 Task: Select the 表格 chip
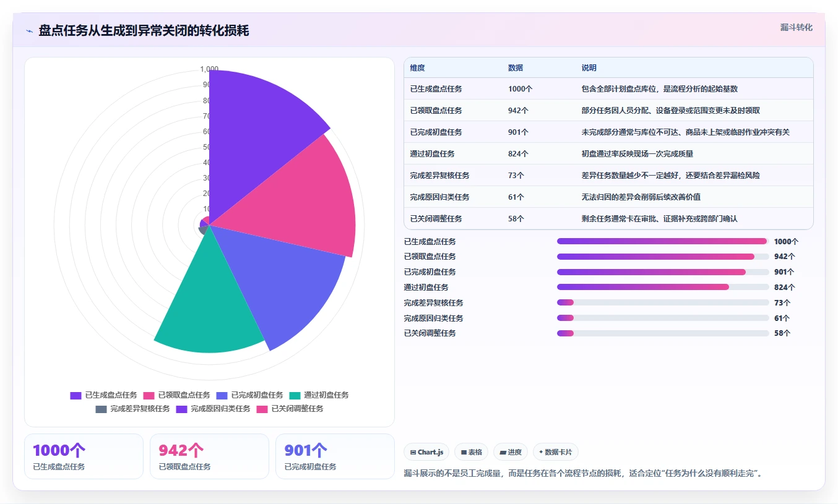tap(472, 452)
